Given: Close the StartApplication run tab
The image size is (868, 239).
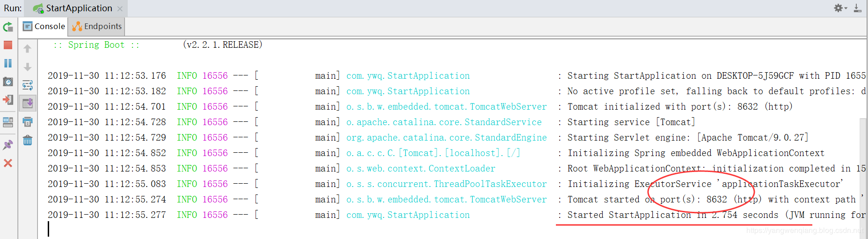Looking at the screenshot, I should pyautogui.click(x=120, y=9).
